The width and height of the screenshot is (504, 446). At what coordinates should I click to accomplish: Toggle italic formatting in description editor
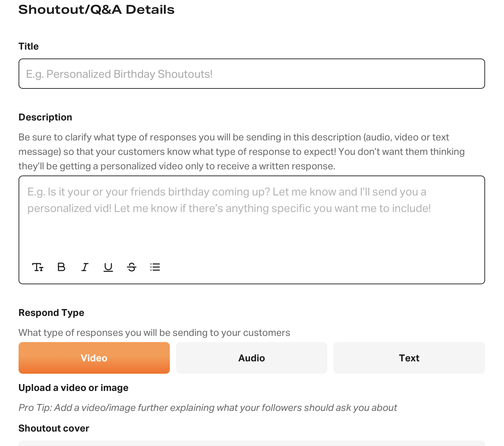pyautogui.click(x=85, y=267)
